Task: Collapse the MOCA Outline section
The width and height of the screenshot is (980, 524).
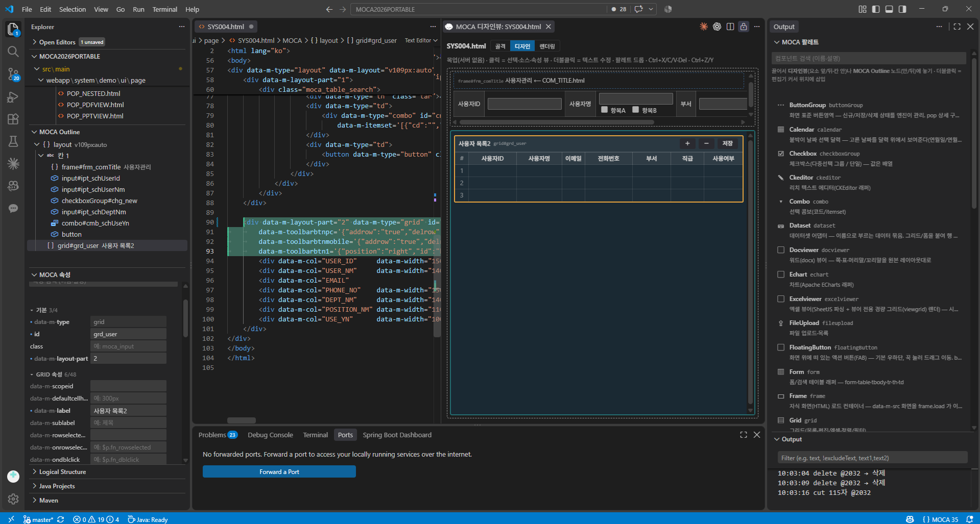Action: pyautogui.click(x=59, y=132)
